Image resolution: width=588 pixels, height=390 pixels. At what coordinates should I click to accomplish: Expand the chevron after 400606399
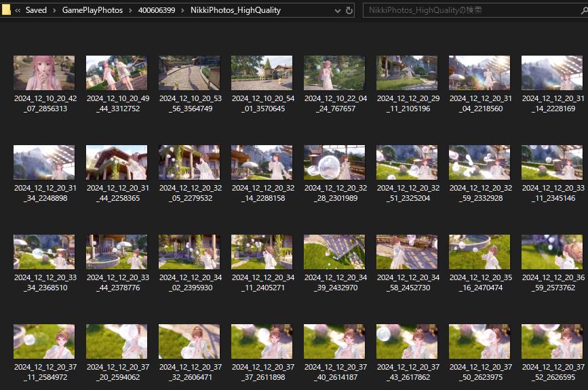click(182, 10)
